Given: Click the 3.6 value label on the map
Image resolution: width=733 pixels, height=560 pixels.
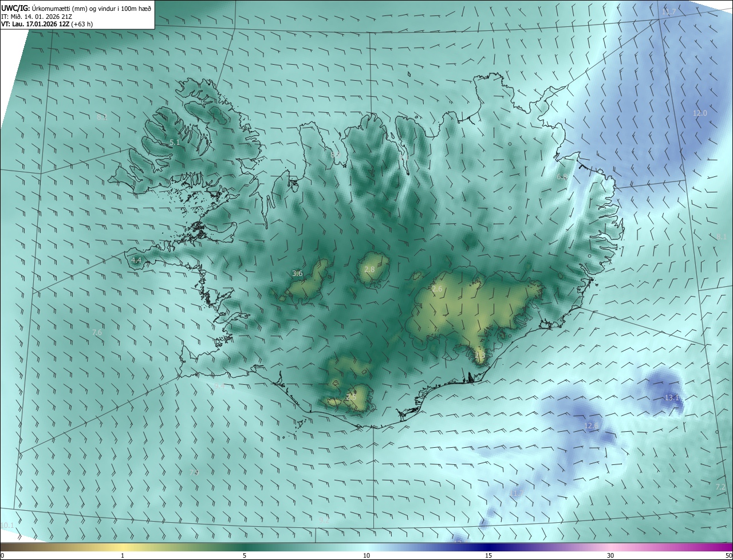Looking at the screenshot, I should pos(297,274).
